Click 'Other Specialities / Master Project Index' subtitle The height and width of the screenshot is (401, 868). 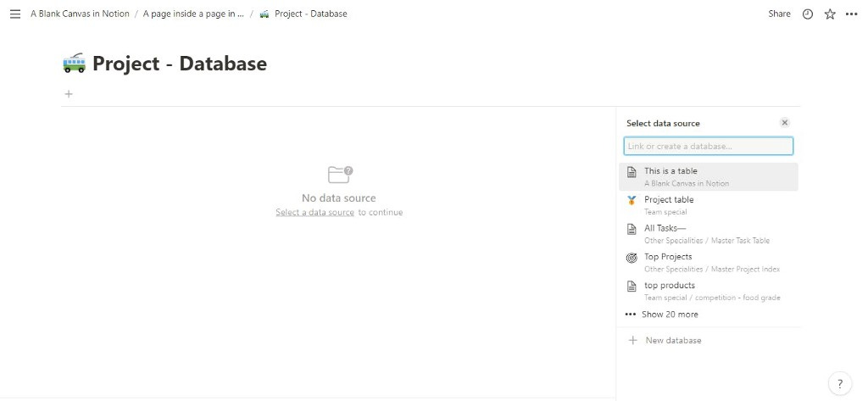712,270
